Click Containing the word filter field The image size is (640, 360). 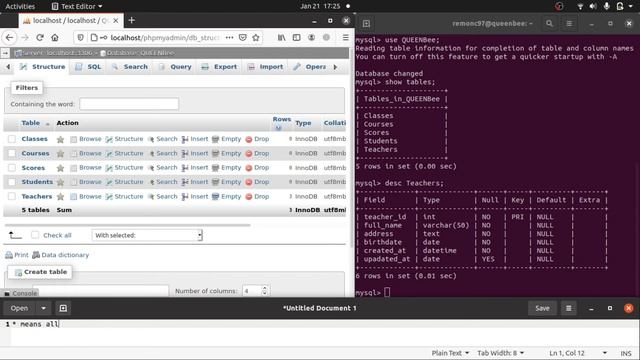click(129, 104)
